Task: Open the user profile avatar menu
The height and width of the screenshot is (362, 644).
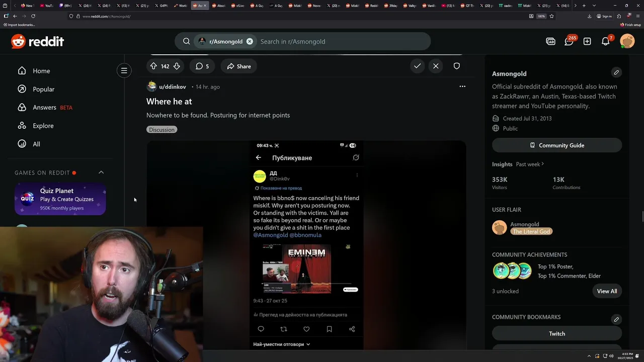Action: tap(627, 41)
